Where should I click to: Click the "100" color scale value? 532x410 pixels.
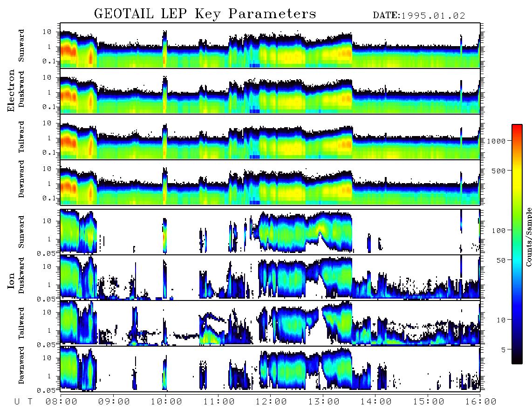[498, 231]
